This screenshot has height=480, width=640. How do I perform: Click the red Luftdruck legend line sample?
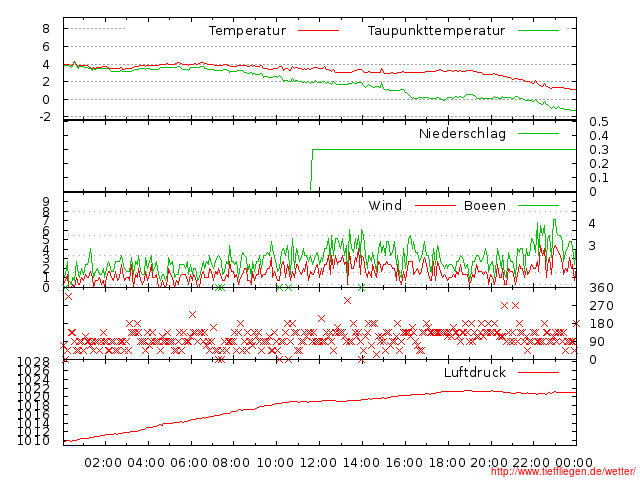pos(538,372)
